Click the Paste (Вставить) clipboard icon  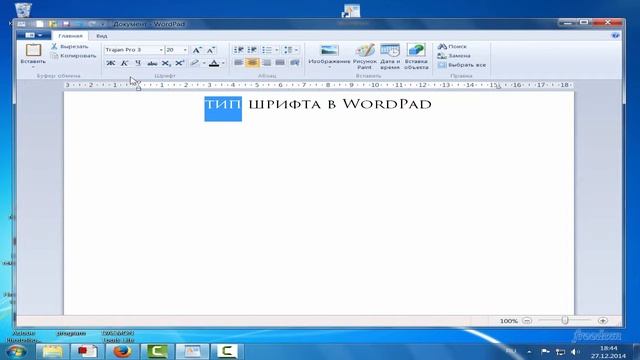(33, 50)
